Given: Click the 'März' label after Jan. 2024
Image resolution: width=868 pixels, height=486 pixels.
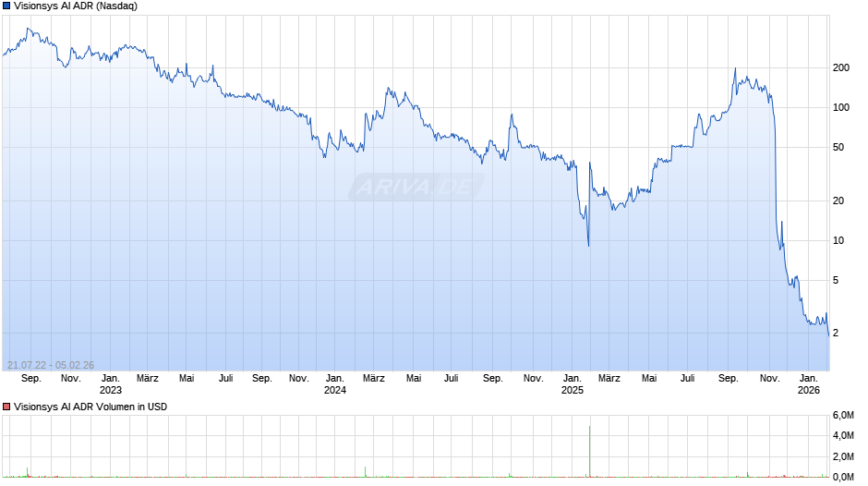Looking at the screenshot, I should pos(374,379).
